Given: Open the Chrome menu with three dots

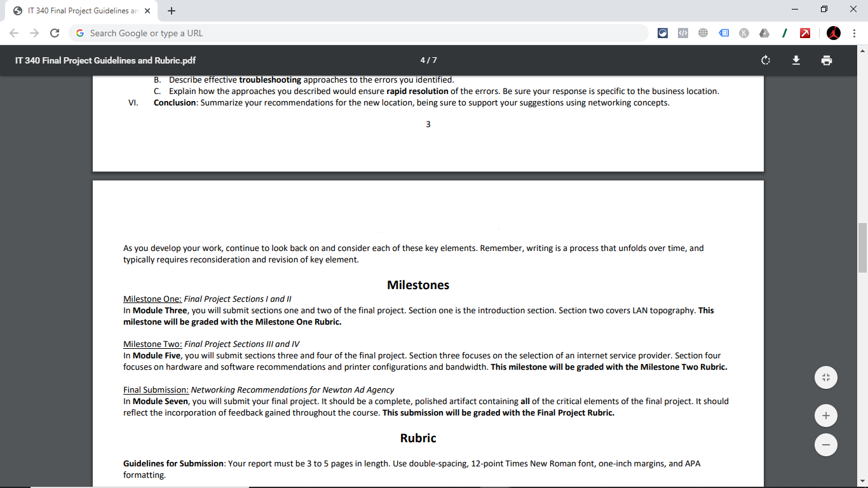Looking at the screenshot, I should [x=855, y=32].
